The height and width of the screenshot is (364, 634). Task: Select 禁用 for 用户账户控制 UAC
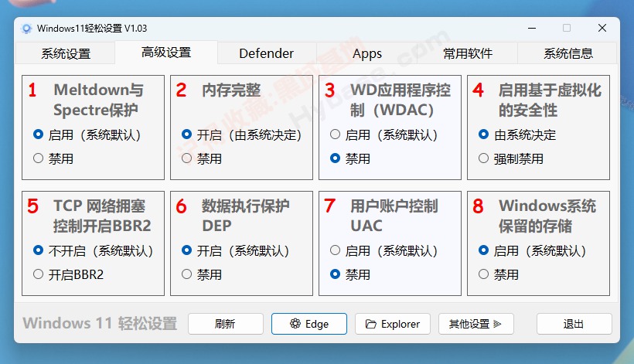350,274
